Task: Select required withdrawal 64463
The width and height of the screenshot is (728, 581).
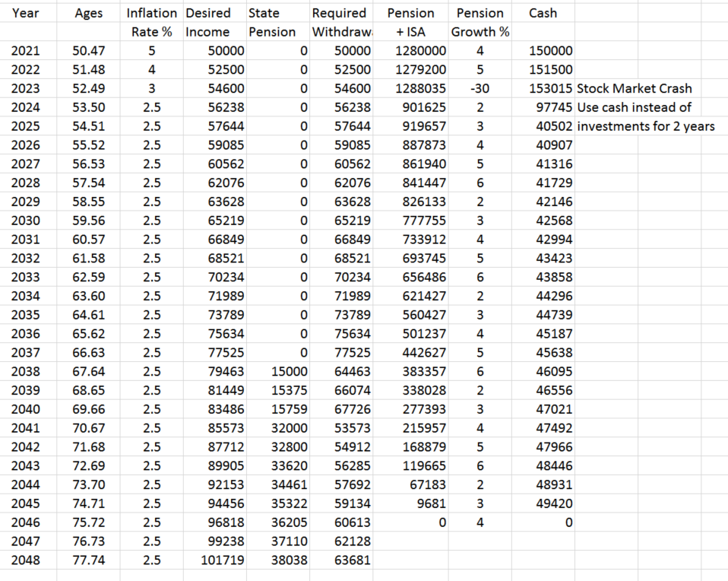Action: (x=340, y=371)
